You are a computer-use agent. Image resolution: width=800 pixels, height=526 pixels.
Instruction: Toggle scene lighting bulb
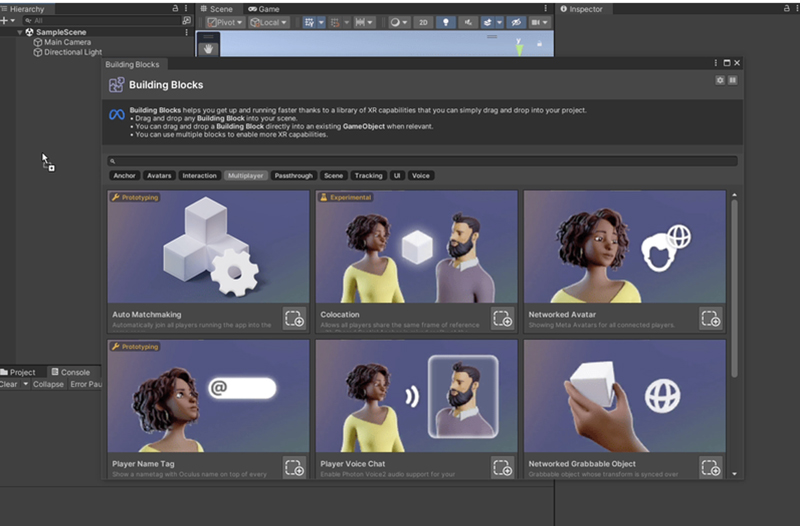pos(445,22)
